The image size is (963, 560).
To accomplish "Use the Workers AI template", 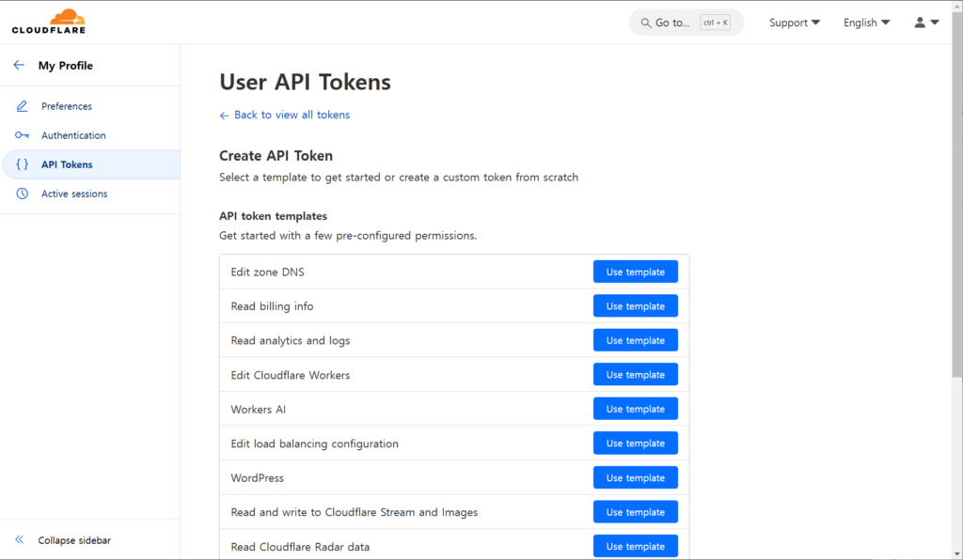I will (x=635, y=409).
